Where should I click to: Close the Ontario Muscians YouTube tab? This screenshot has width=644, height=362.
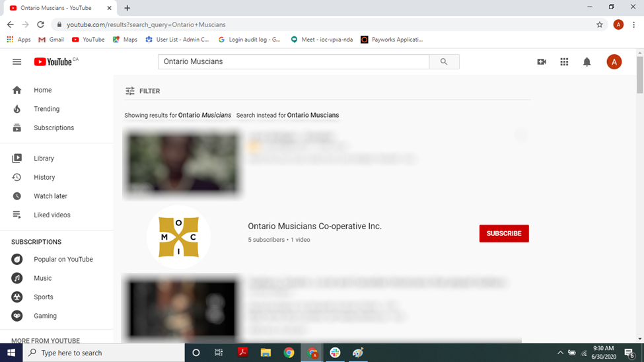point(109,8)
